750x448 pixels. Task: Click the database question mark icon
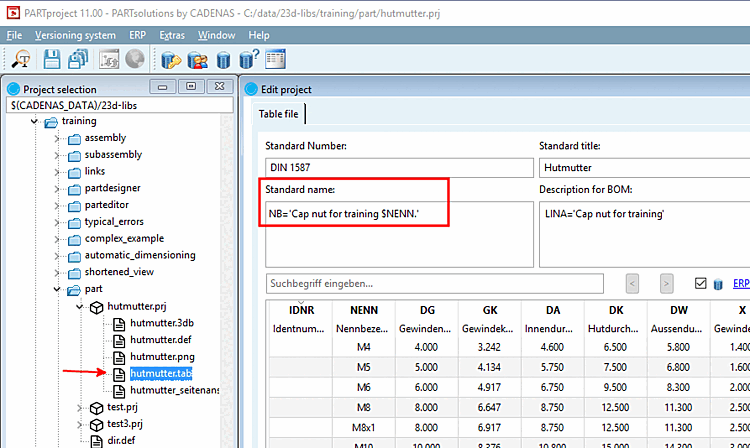pyautogui.click(x=249, y=60)
